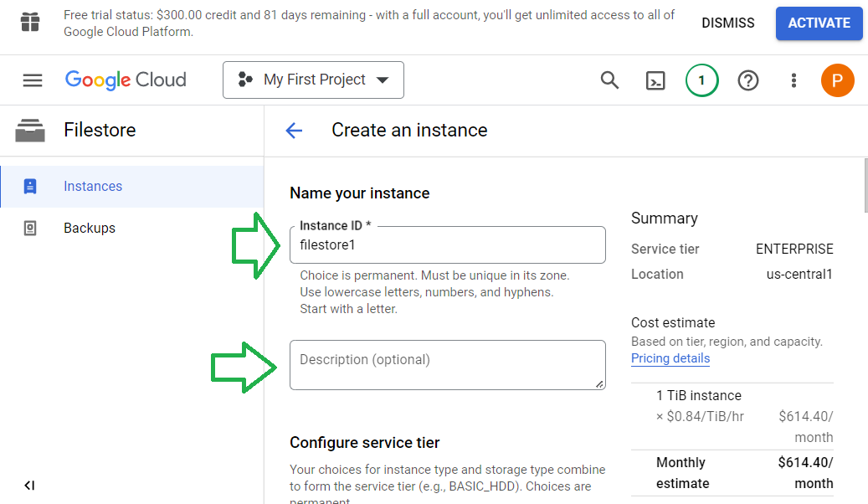Open the three-dot settings menu

click(x=794, y=80)
